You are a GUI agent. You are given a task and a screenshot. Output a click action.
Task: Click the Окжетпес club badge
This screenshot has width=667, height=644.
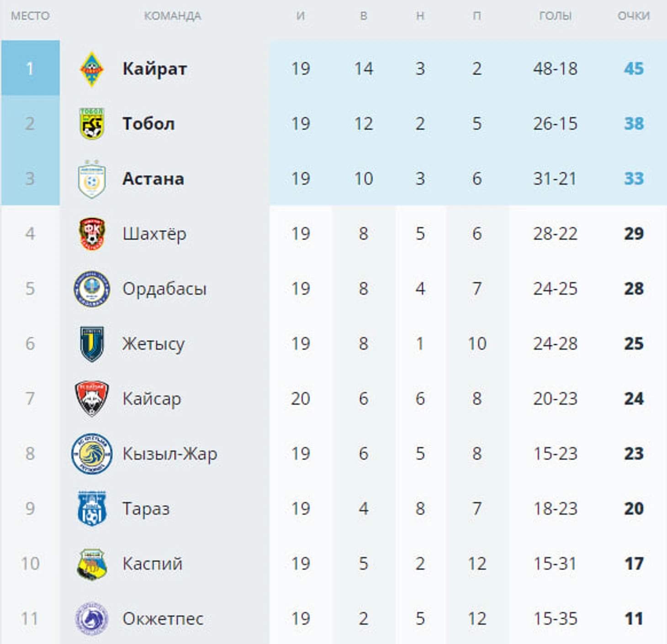[x=92, y=619]
